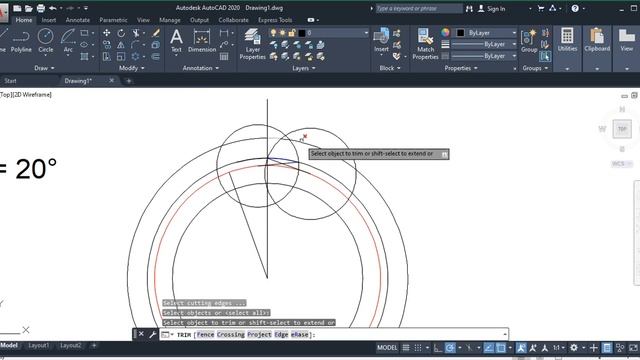Image resolution: width=640 pixels, height=360 pixels.
Task: Click the Ellipse tool icon
Action: [x=84, y=44]
